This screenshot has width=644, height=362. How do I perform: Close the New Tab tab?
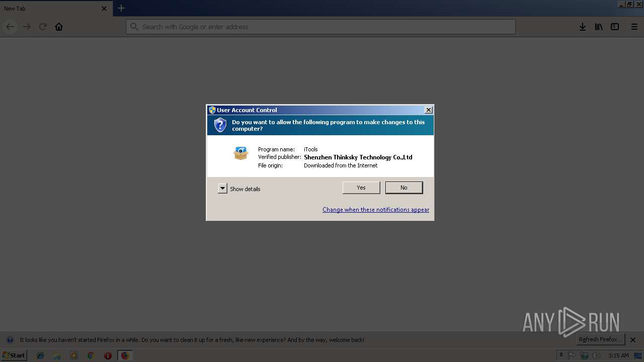[104, 9]
